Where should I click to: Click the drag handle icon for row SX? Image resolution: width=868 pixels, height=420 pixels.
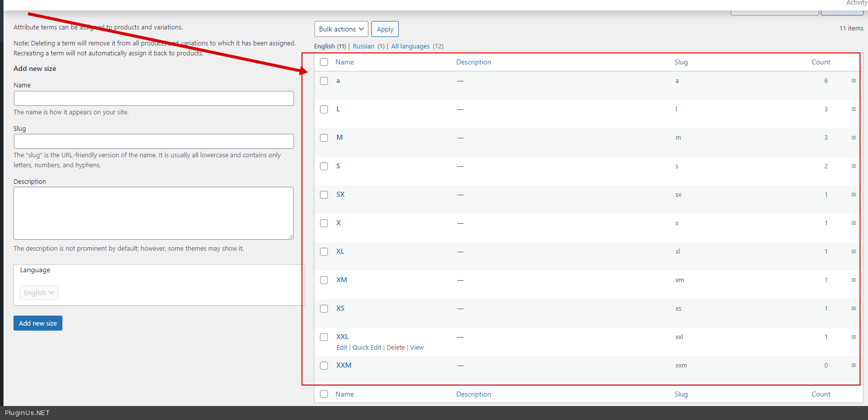coord(854,195)
